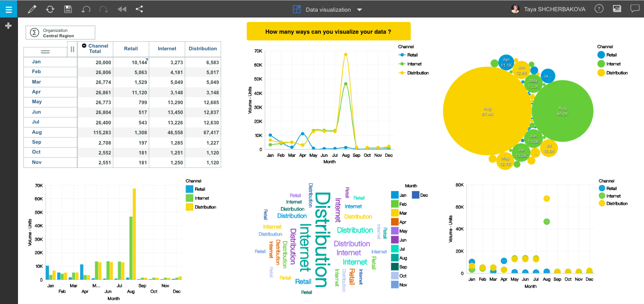Toggle Retail series in line chart legend

(412, 55)
